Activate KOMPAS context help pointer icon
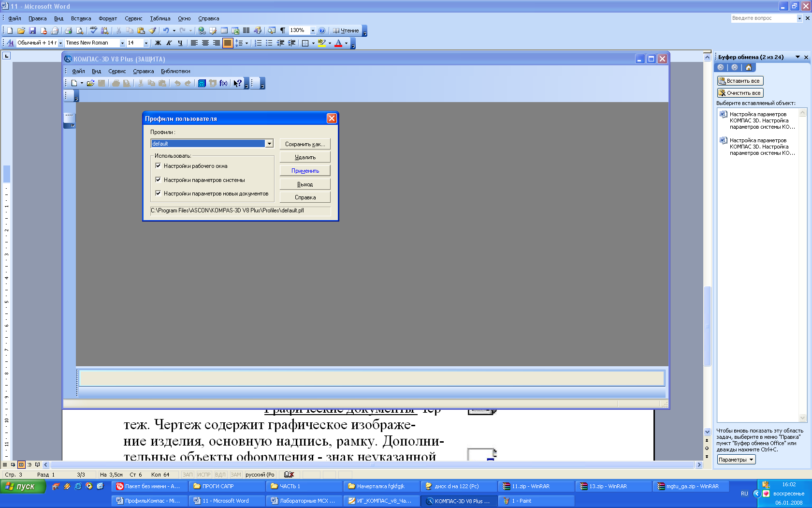This screenshot has height=508, width=812. pos(237,83)
